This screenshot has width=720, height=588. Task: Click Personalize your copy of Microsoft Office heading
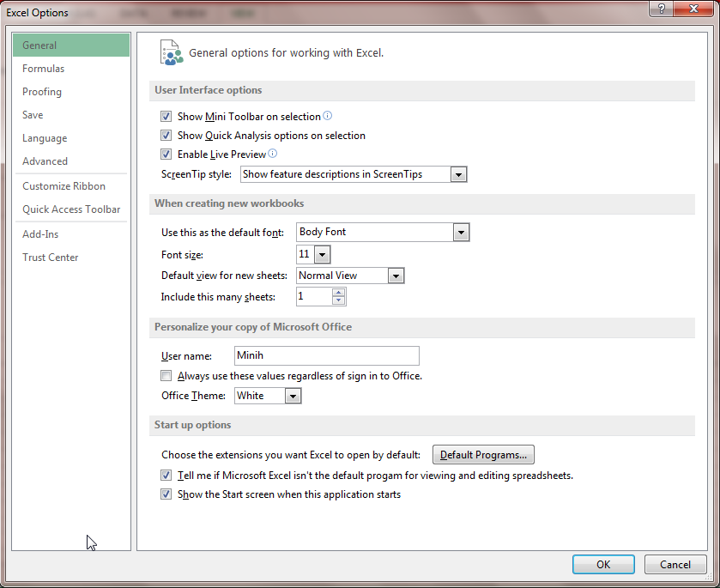253,326
